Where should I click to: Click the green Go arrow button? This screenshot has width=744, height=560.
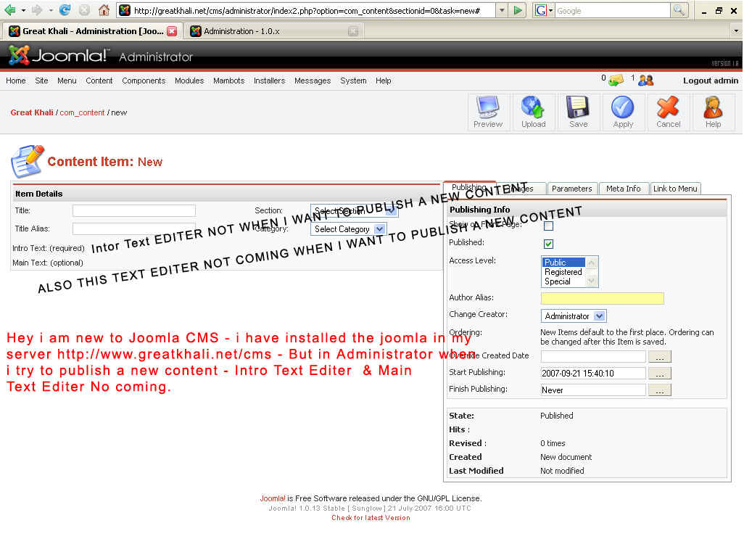[518, 10]
